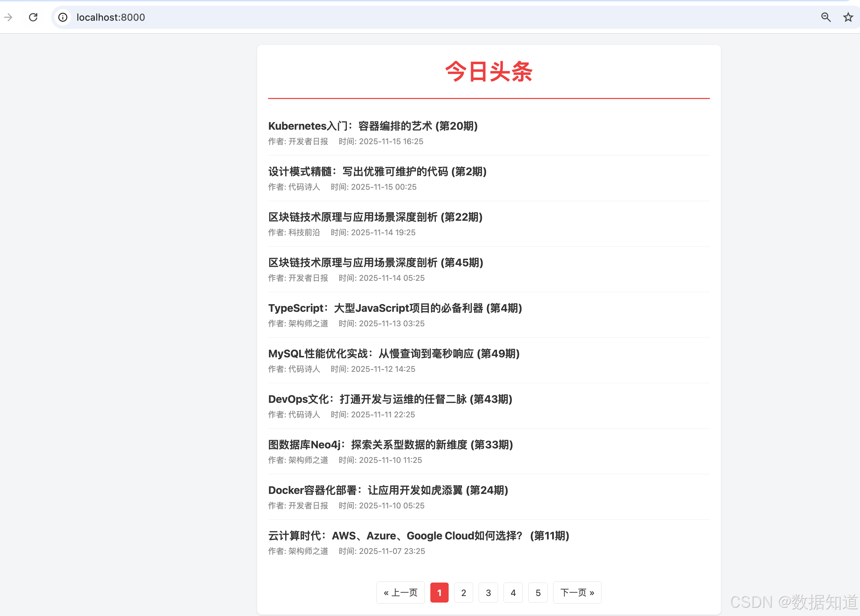Go to pagination page 5
This screenshot has height=616, width=860.
[538, 593]
